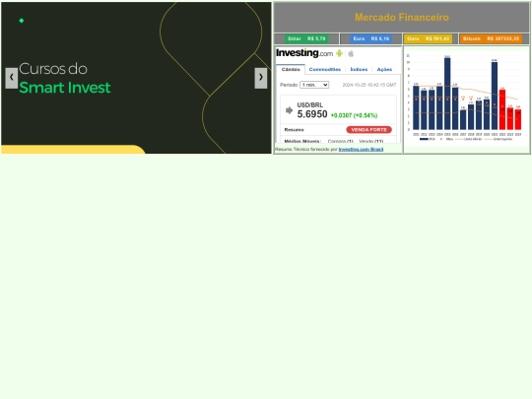Click the Bitcoin price badge
The height and width of the screenshot is (399, 532).
(x=491, y=38)
